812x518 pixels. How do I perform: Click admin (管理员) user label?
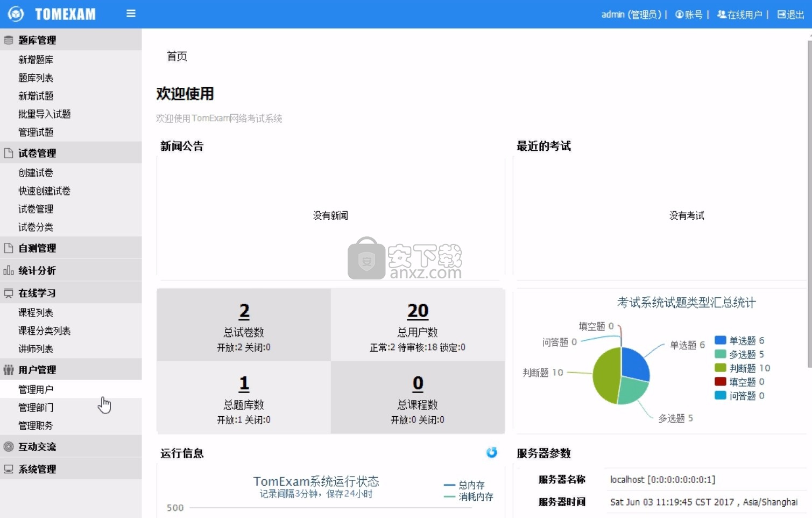[631, 15]
